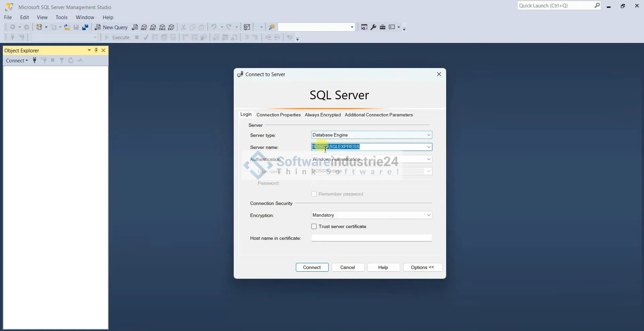Viewport: 644px width, 331px height.
Task: Open the Always Encrypted tab
Action: click(322, 115)
